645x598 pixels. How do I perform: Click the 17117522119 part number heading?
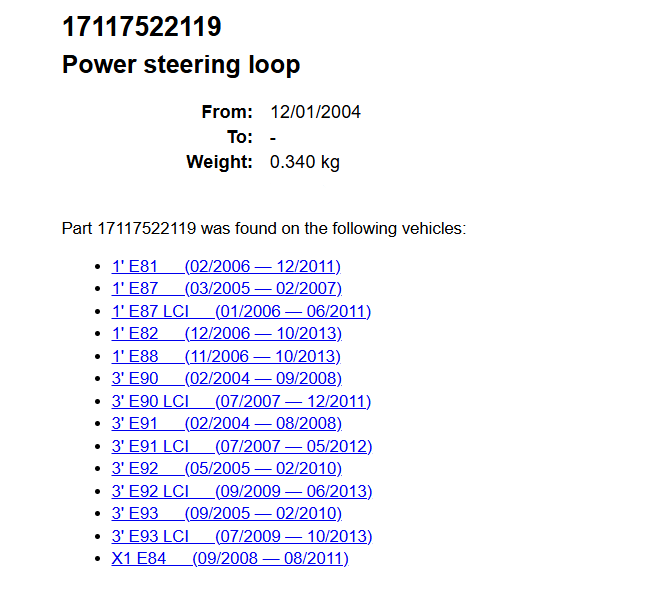(142, 27)
